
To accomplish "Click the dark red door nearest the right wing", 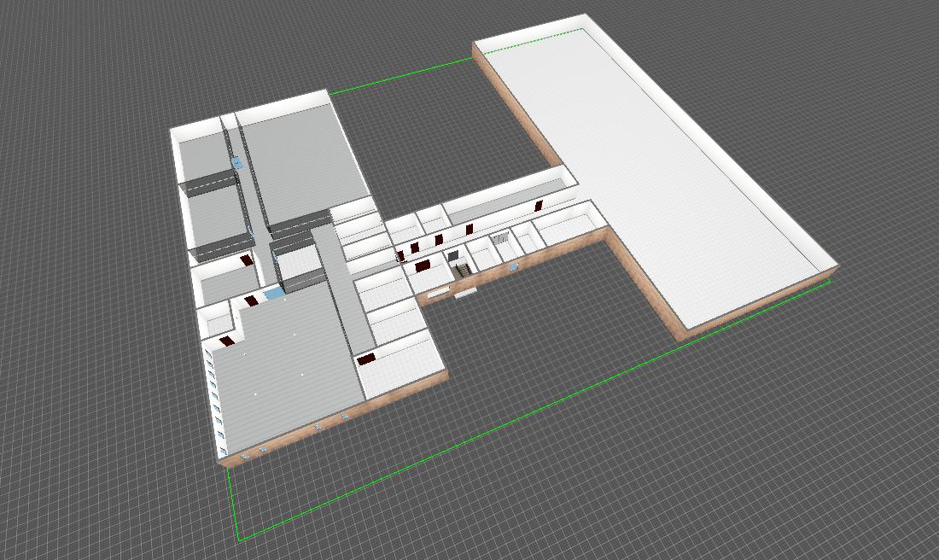I will click(x=539, y=206).
